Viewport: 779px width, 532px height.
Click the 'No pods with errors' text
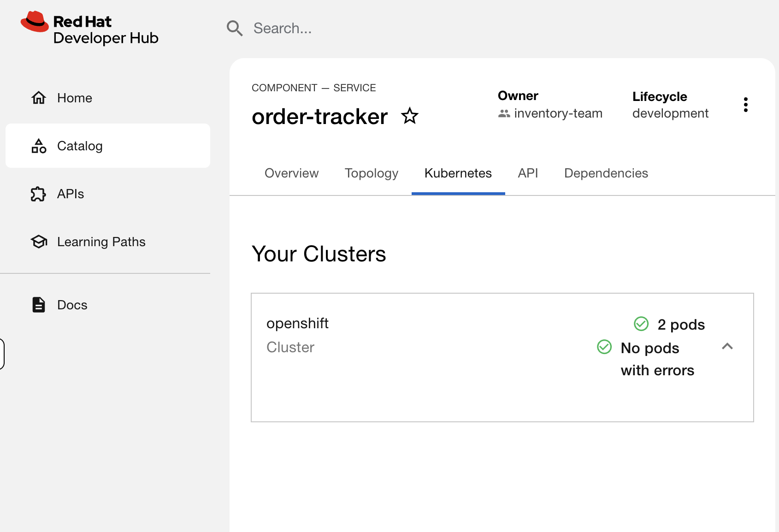pyautogui.click(x=657, y=359)
